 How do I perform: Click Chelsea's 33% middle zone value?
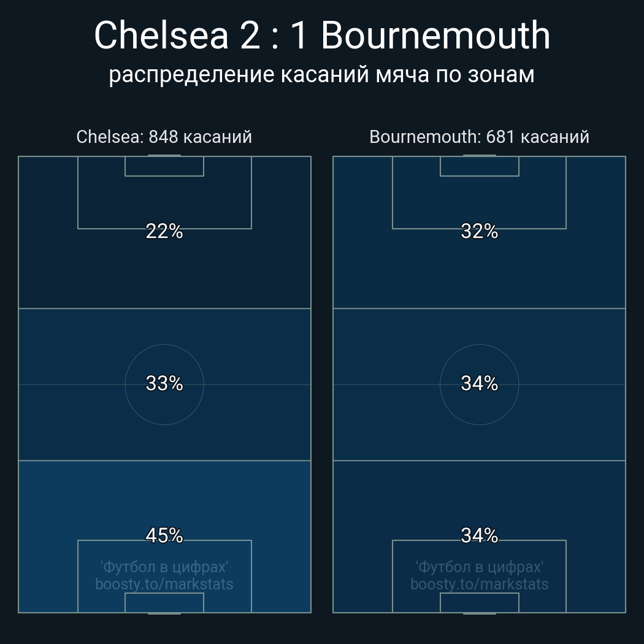coord(164,383)
